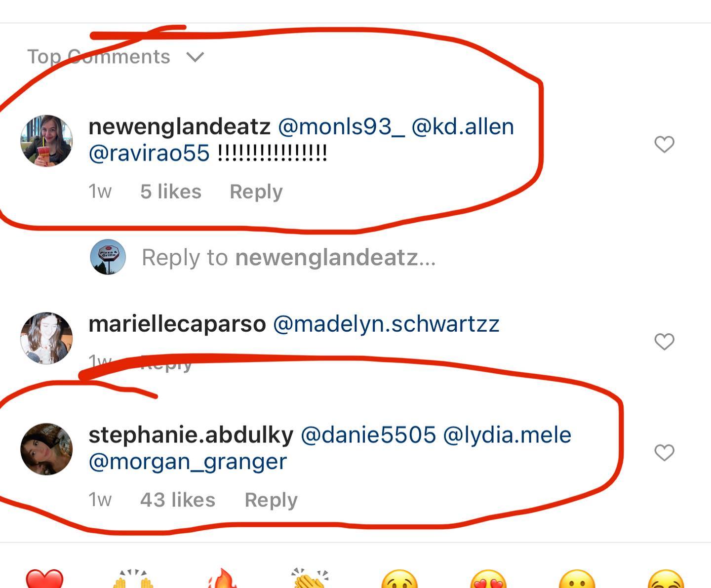
Task: Open stephanie.abdulky profile picture
Action: pyautogui.click(x=46, y=449)
